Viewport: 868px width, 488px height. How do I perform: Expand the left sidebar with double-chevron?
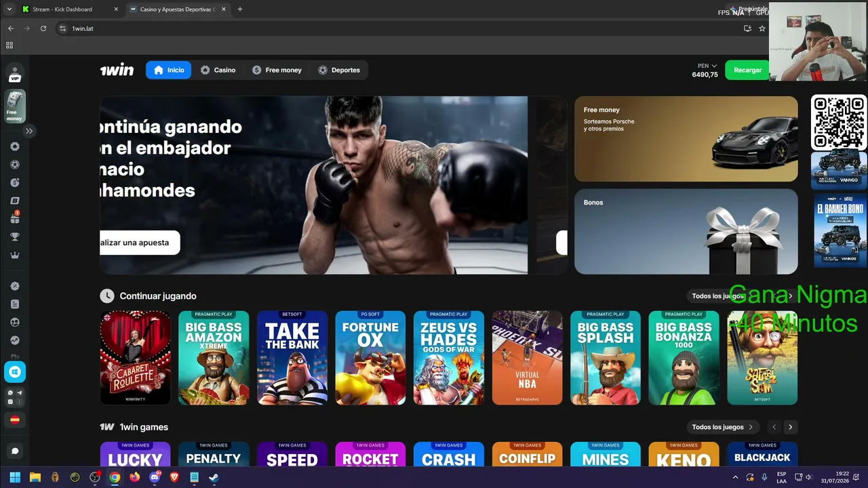click(x=29, y=131)
